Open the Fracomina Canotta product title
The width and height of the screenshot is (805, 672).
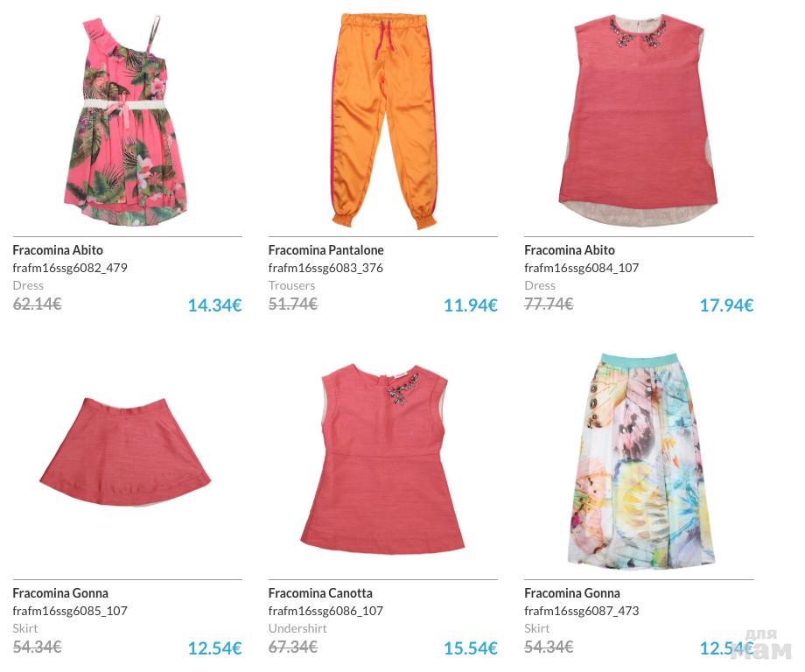[x=320, y=593]
